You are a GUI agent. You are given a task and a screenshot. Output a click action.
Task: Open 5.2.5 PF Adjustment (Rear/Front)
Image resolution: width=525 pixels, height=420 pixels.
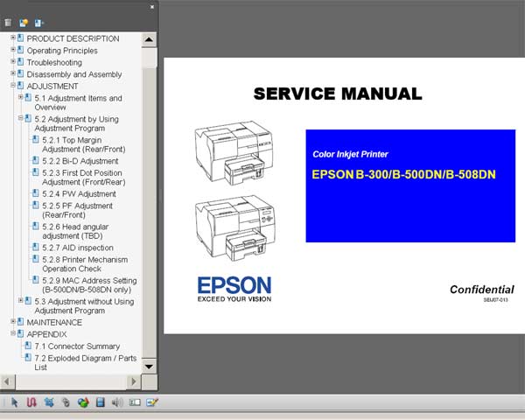(x=77, y=210)
